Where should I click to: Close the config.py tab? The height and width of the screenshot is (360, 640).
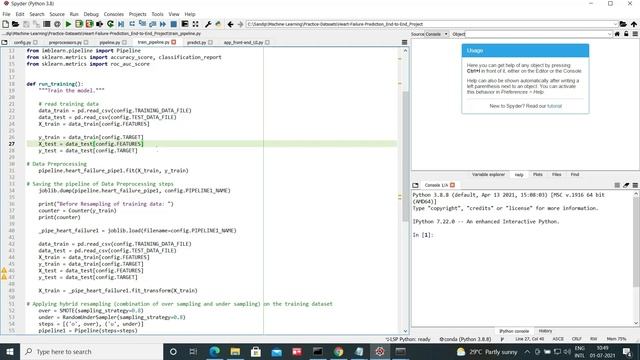pyautogui.click(x=36, y=42)
